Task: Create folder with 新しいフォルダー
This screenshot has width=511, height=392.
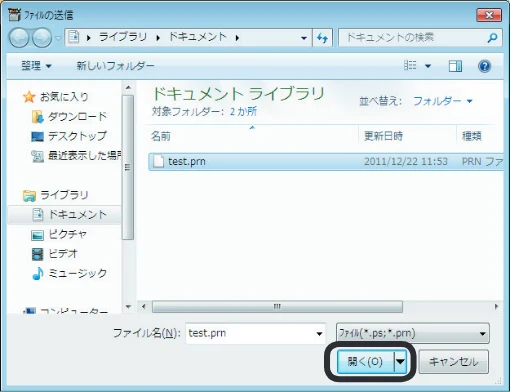Action: coord(115,66)
